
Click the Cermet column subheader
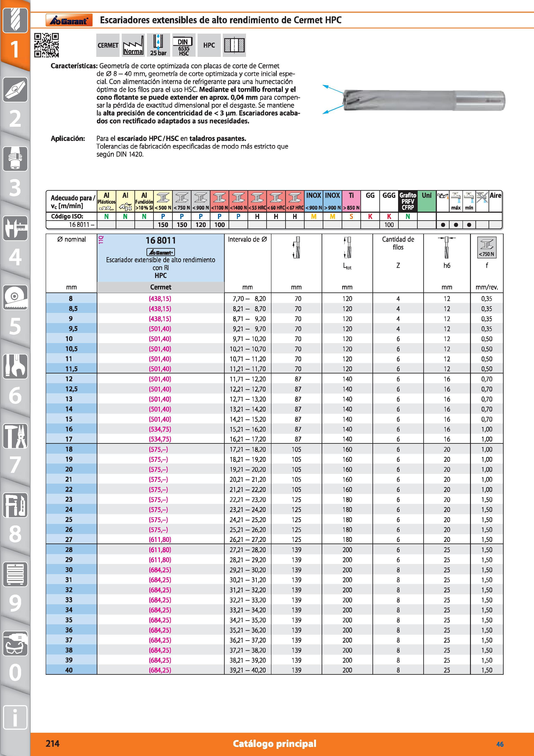160,287
